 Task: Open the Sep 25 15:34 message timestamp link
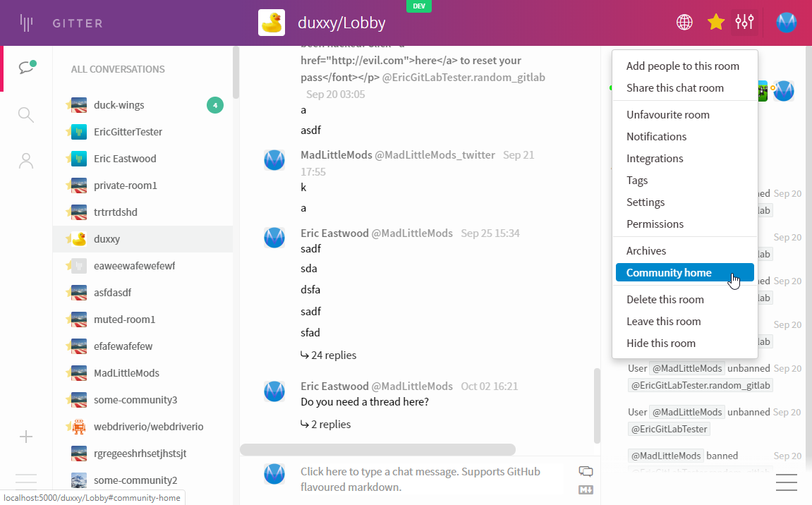tap(490, 233)
